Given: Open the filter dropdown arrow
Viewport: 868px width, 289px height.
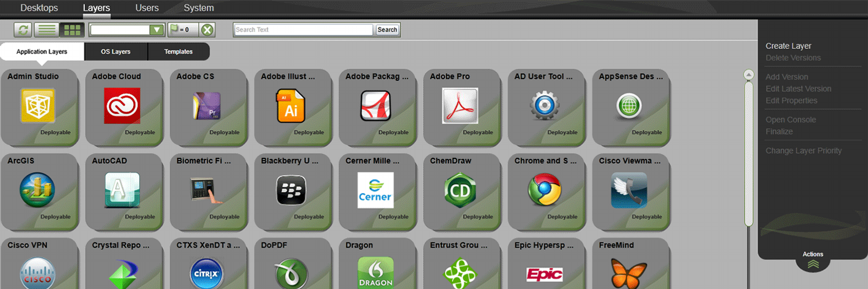Looking at the screenshot, I should tap(156, 30).
